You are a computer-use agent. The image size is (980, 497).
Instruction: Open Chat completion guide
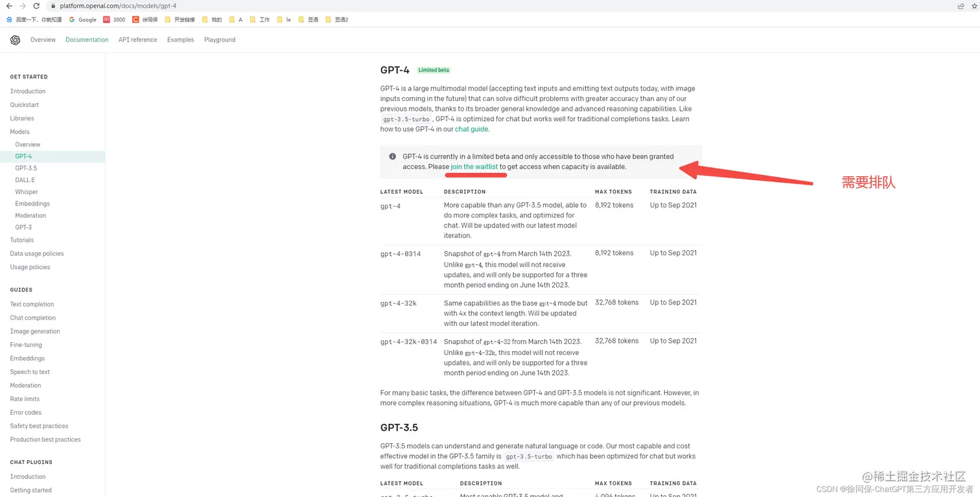[33, 318]
